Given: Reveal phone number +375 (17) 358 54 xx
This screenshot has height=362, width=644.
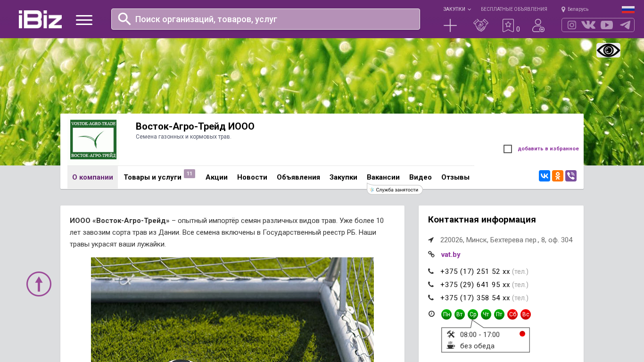Looking at the screenshot, I should click(475, 298).
